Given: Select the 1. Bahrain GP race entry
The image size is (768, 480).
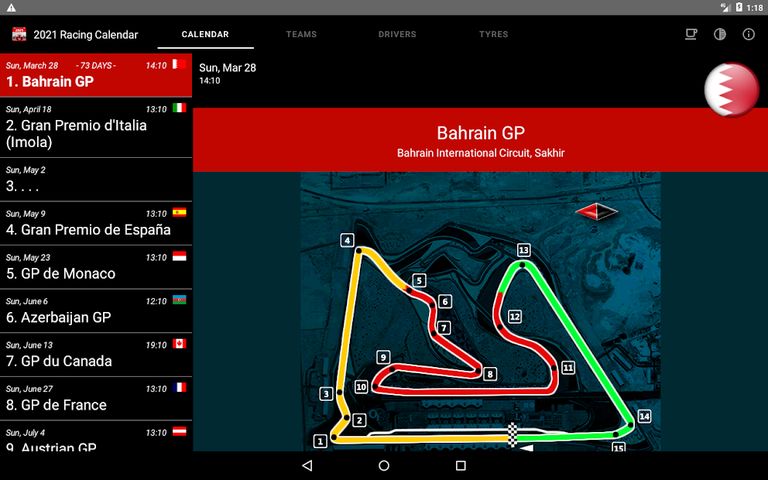Looking at the screenshot, I should [96, 75].
